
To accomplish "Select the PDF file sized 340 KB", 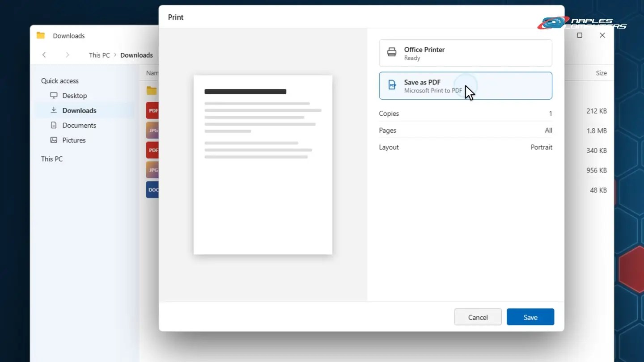I will pyautogui.click(x=153, y=150).
